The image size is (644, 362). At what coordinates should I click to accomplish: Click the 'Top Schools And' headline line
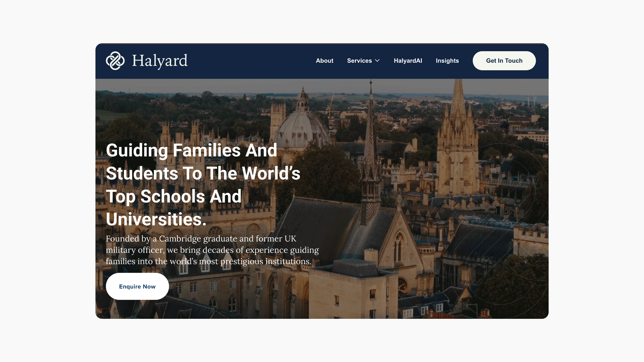pyautogui.click(x=174, y=196)
